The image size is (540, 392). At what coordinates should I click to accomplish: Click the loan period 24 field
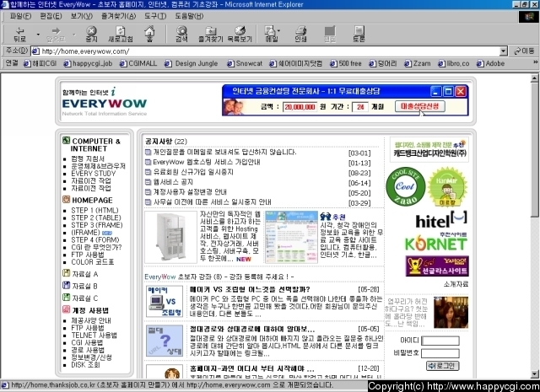click(360, 107)
